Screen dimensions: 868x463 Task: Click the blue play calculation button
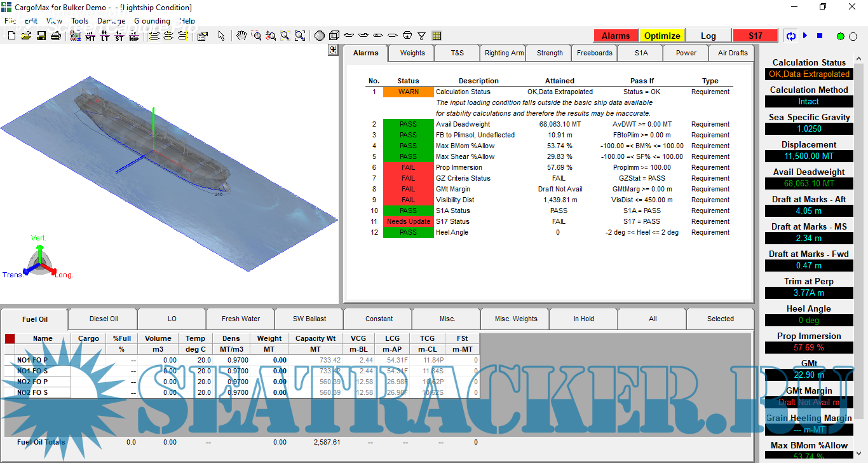[x=805, y=36]
